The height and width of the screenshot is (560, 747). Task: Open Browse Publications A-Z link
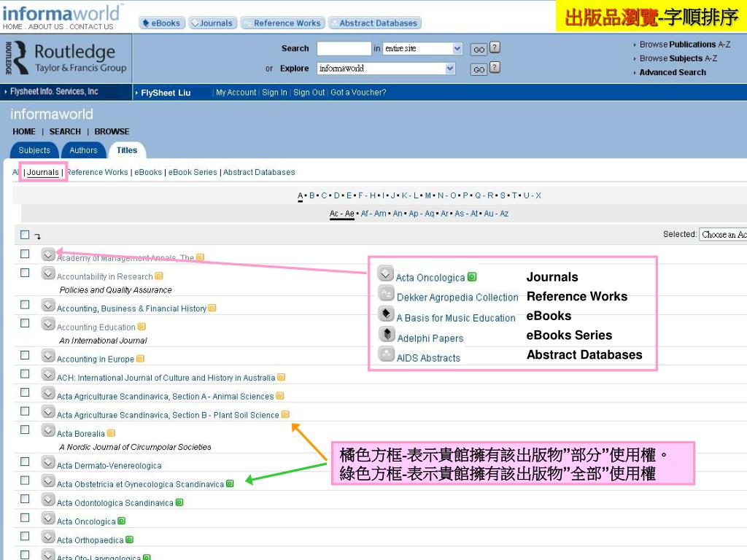(x=684, y=44)
